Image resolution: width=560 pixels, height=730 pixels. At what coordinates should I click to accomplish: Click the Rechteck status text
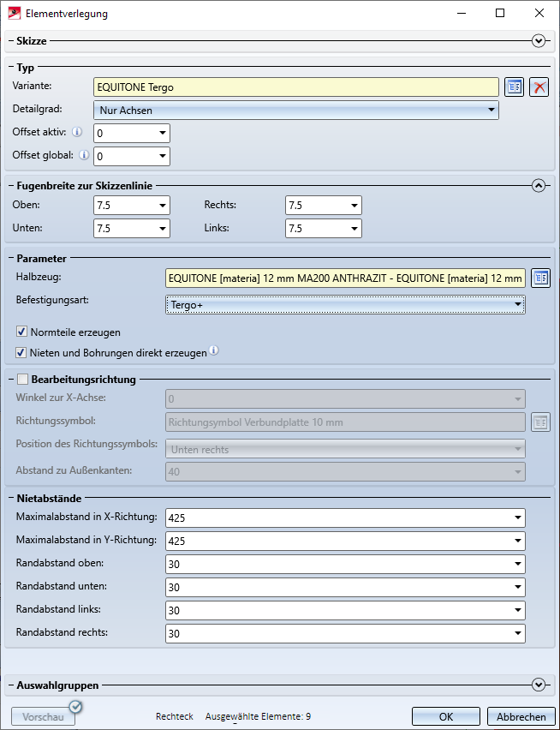(175, 716)
